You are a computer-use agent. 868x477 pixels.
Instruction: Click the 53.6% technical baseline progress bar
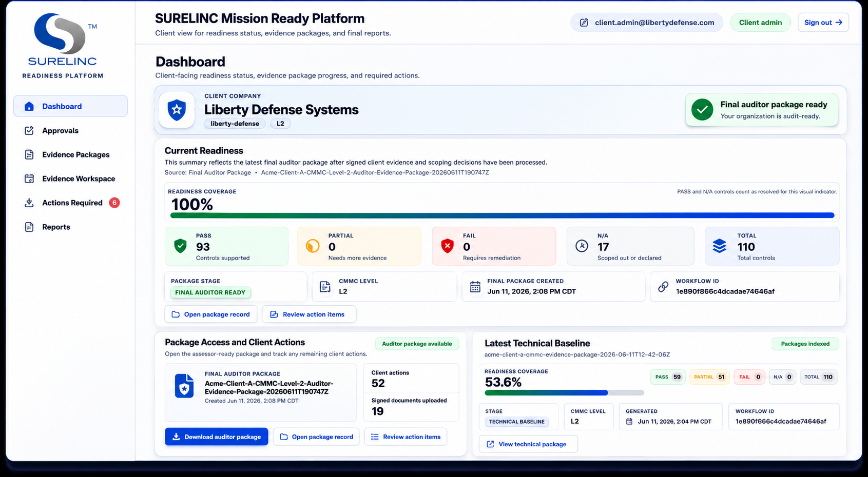point(564,393)
